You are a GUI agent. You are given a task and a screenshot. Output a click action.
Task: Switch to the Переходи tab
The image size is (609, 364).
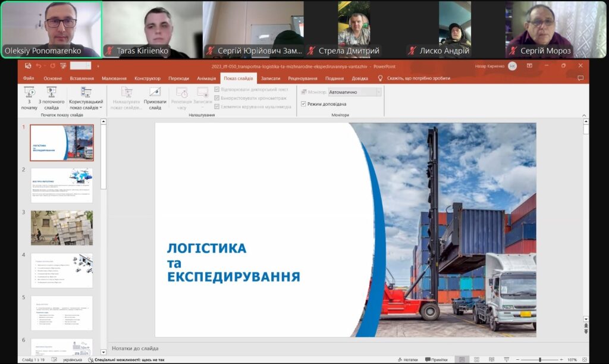[178, 78]
